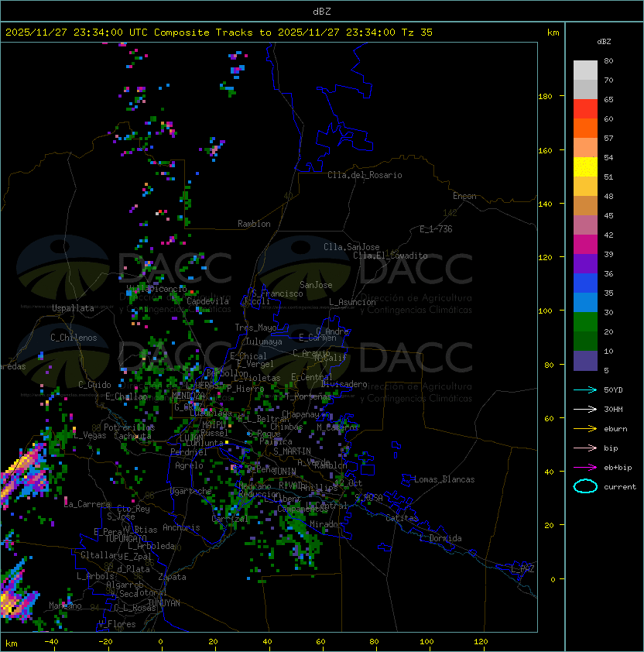
Task: Click the C_Chilenos place label
Action: tap(74, 338)
